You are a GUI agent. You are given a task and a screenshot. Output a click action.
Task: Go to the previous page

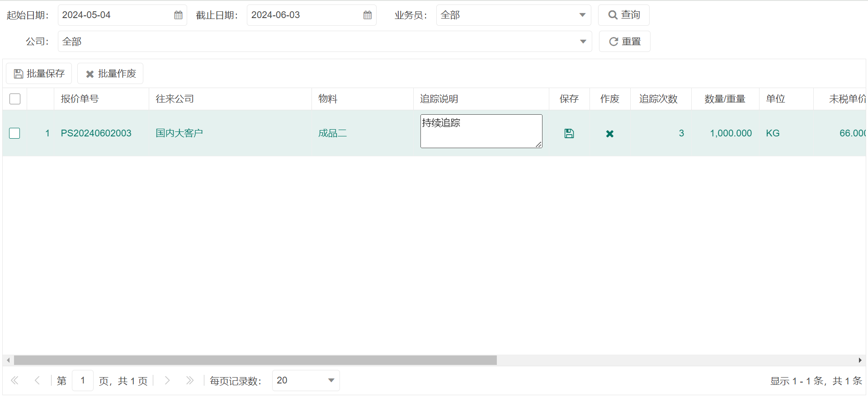pos(37,381)
